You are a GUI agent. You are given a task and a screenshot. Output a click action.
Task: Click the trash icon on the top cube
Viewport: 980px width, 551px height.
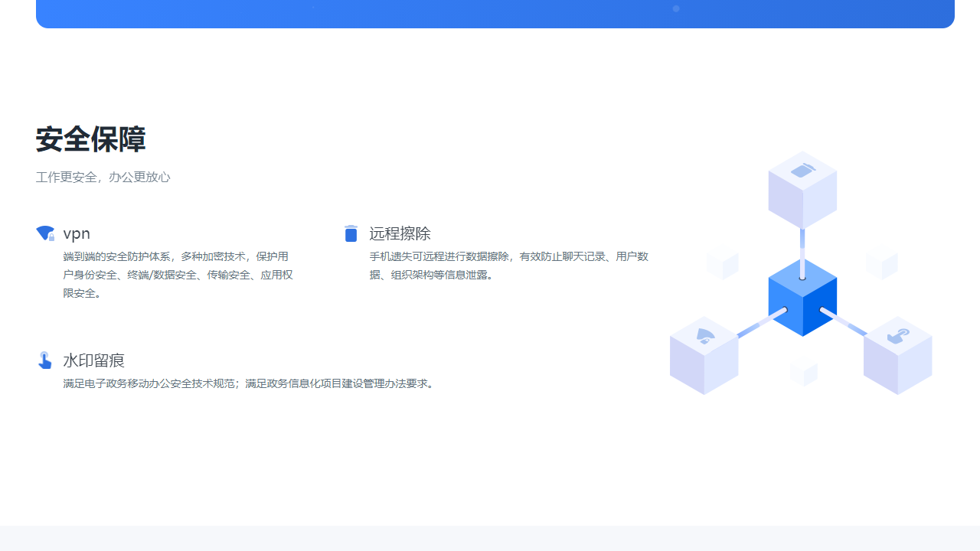(x=802, y=170)
